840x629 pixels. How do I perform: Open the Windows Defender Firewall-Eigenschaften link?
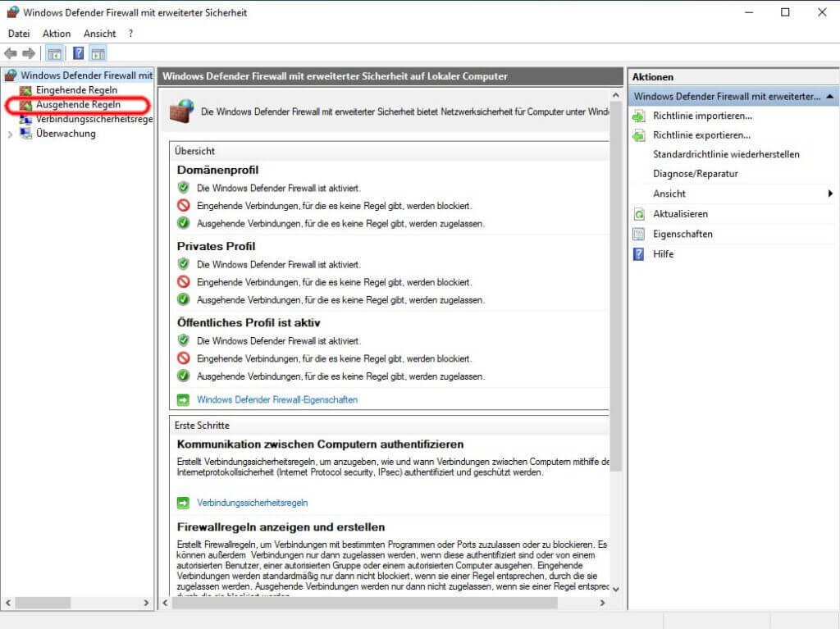[x=277, y=399]
